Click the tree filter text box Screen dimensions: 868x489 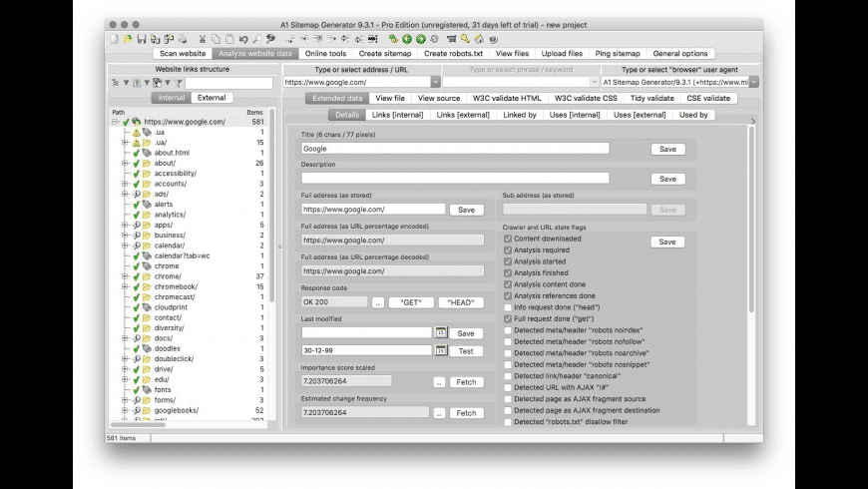click(x=228, y=83)
